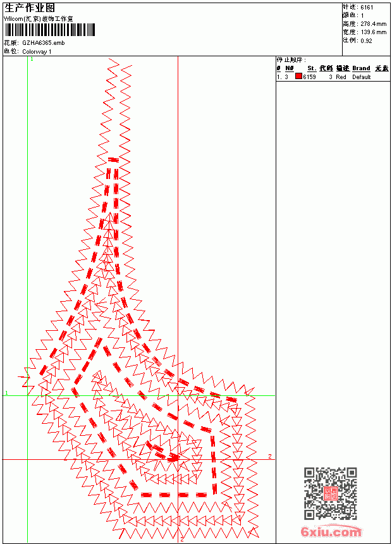The width and height of the screenshot is (392, 544).
Task: Click the green marker 1 at top axis
Action: (x=32, y=59)
